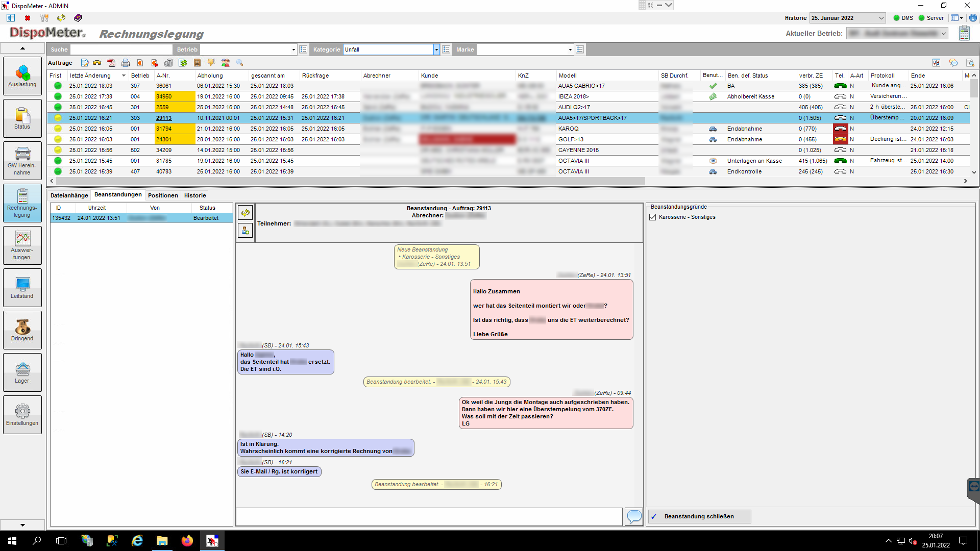Screen dimensions: 980x551
Task: Click the yellow refresh arrows icon in top toolbar
Action: 61,18
